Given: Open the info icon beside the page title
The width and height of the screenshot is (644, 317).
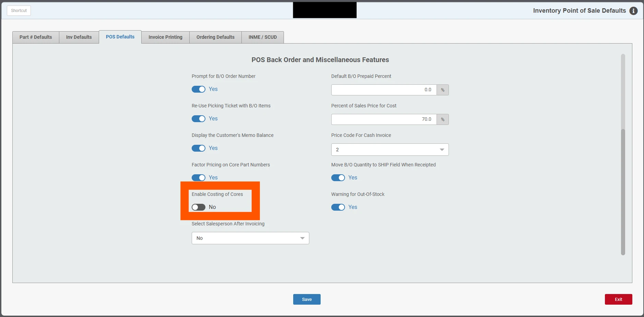Looking at the screenshot, I should pos(633,11).
